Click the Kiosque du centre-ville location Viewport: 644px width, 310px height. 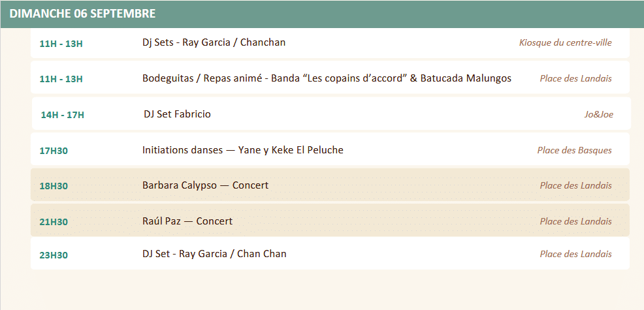(x=565, y=42)
